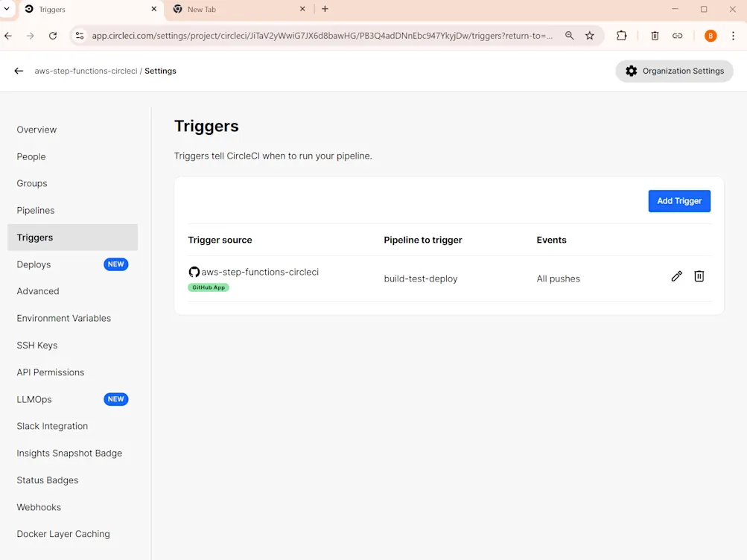
Task: Delete the trigger using the trash icon
Action: point(699,276)
